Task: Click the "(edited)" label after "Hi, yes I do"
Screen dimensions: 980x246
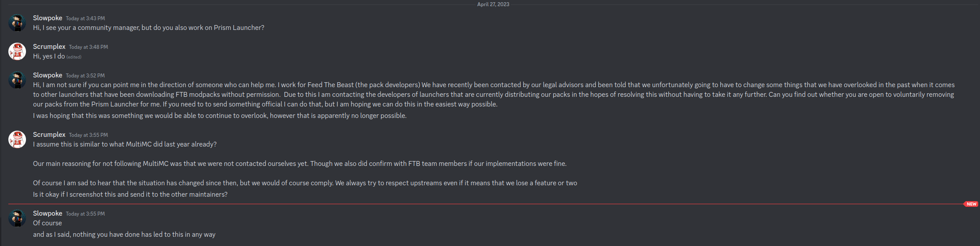Action: point(74,57)
